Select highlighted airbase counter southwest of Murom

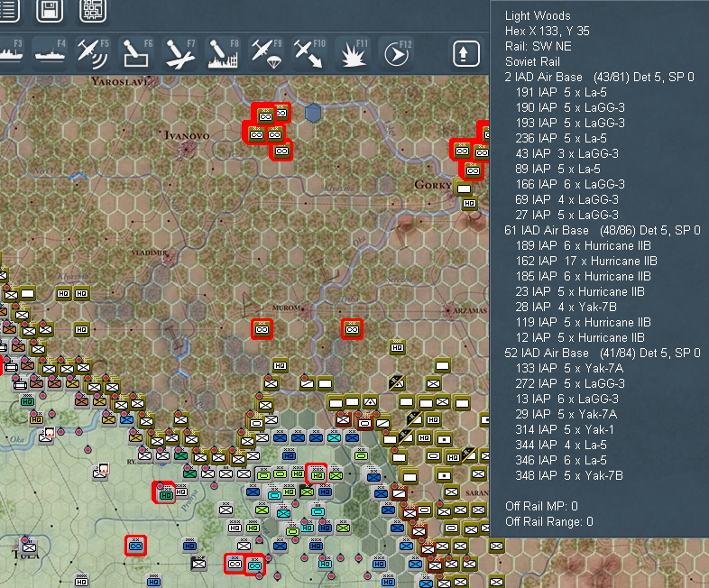262,329
